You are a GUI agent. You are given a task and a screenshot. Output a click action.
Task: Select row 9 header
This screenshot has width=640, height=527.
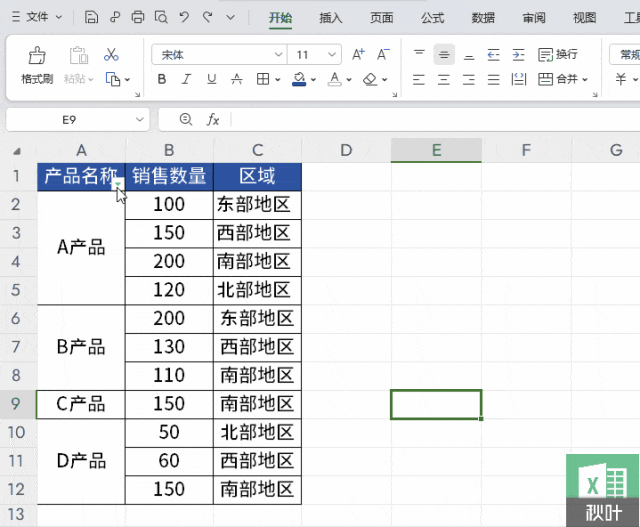click(x=16, y=404)
